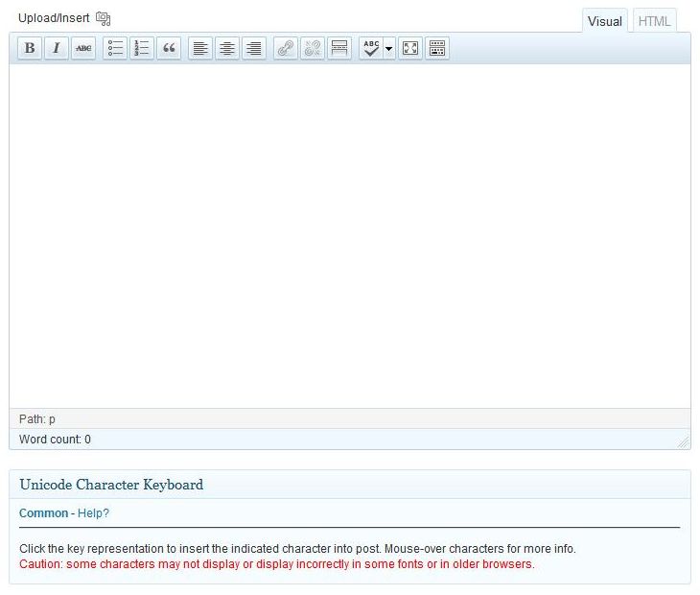Open the Common character set link
The image size is (700, 595).
(x=44, y=512)
